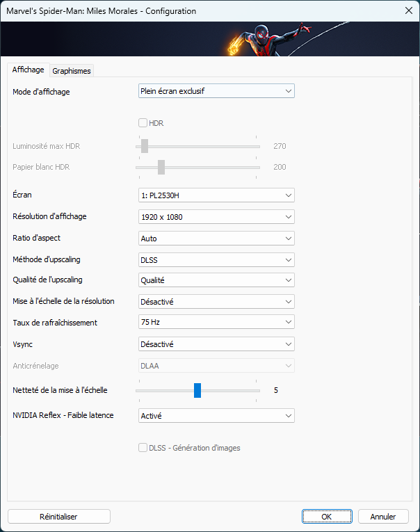This screenshot has height=532, width=420.
Task: Adjust the Papier blanc HDR slider
Action: [x=197, y=168]
